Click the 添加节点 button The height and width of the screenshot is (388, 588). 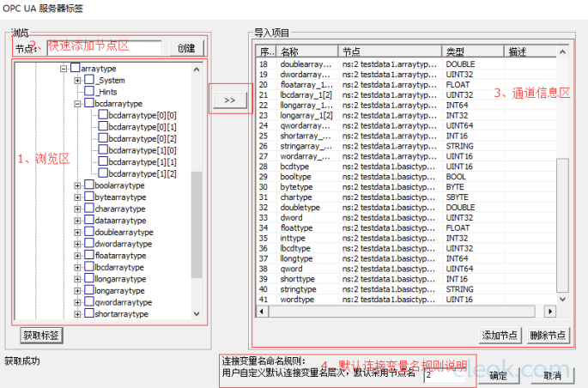click(500, 335)
